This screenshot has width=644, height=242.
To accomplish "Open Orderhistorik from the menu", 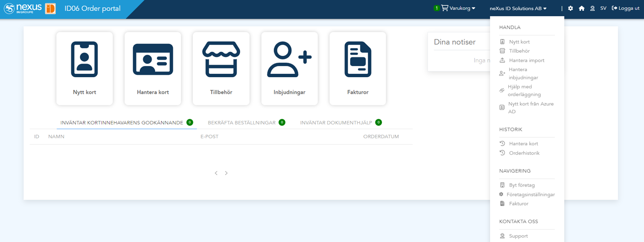I will 524,153.
